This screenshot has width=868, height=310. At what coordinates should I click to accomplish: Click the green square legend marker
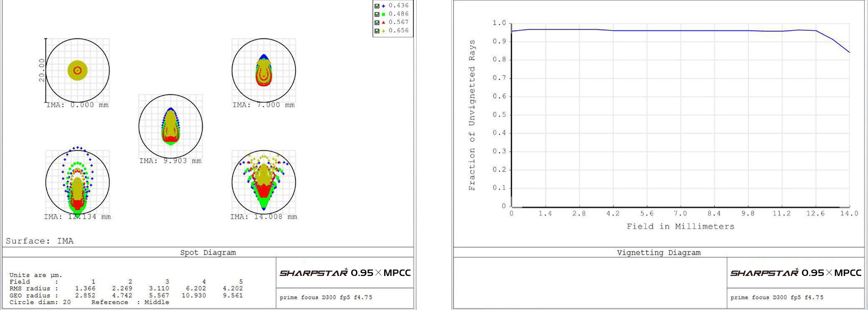tap(383, 14)
